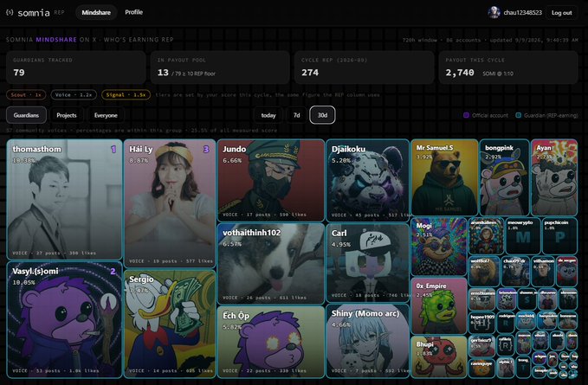Set the time window to today
The image size is (588, 385).
(268, 115)
